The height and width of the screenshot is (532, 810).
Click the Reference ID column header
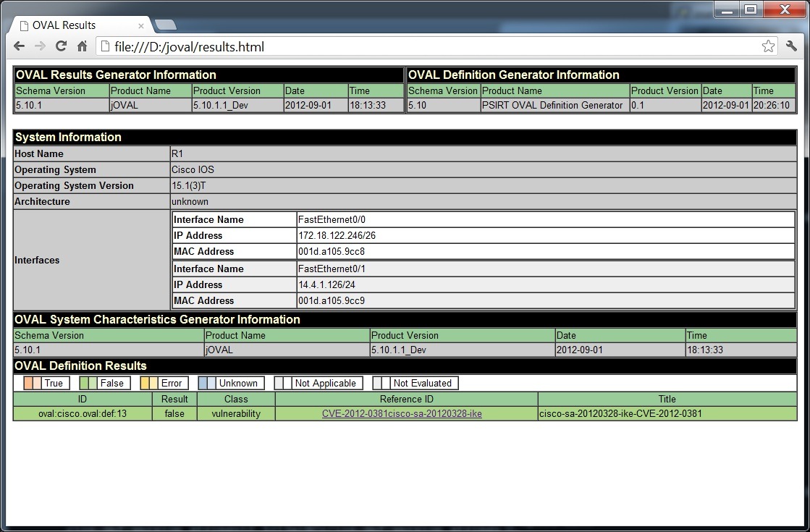[407, 400]
